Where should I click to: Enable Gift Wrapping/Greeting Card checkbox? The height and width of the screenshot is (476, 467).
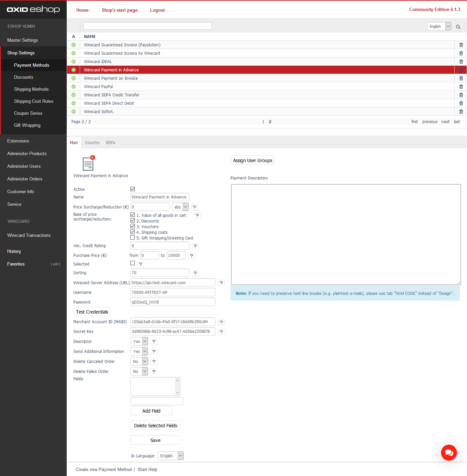click(x=133, y=237)
